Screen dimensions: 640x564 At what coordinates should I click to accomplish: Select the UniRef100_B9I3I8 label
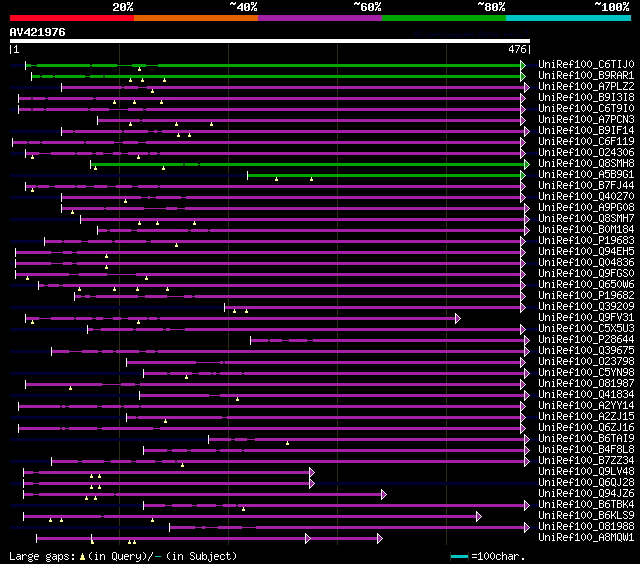click(586, 98)
